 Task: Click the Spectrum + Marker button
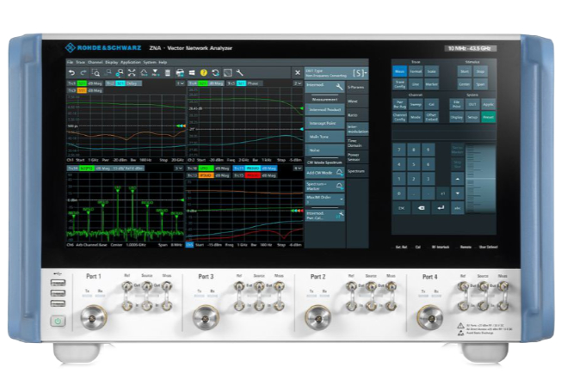[x=324, y=187]
